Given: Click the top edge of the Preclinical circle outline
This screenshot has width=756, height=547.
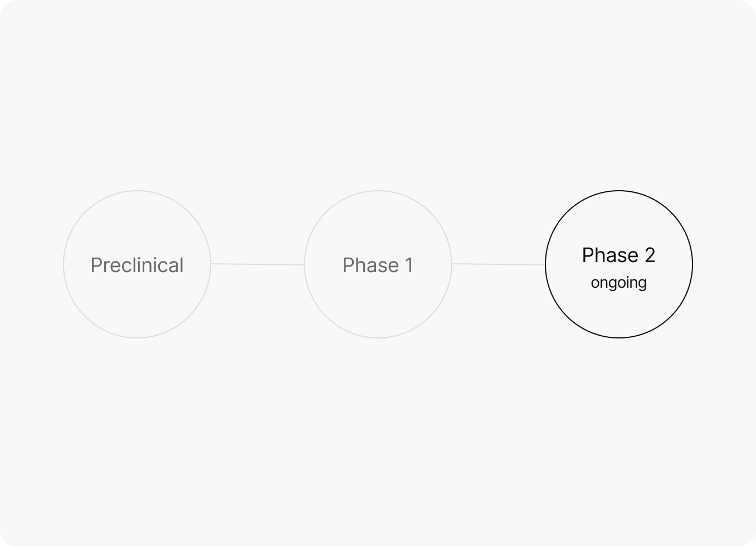Looking at the screenshot, I should coord(137,191).
